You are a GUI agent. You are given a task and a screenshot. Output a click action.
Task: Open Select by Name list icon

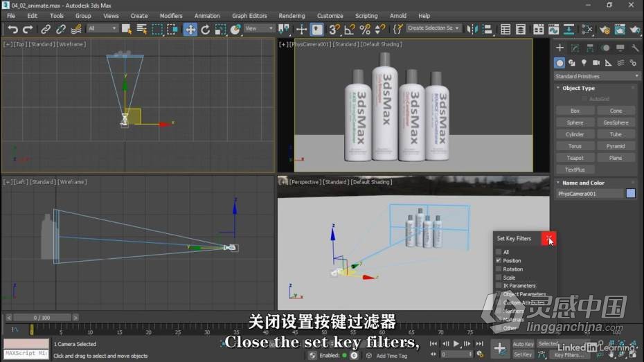(x=142, y=29)
